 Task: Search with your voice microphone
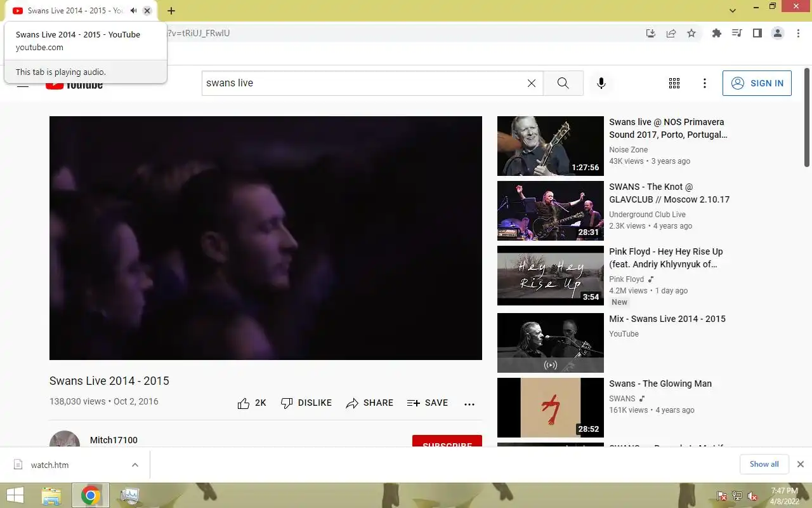tap(601, 83)
